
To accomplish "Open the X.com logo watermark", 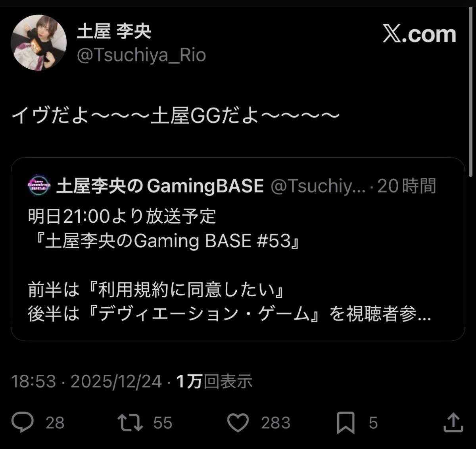I will click(419, 34).
